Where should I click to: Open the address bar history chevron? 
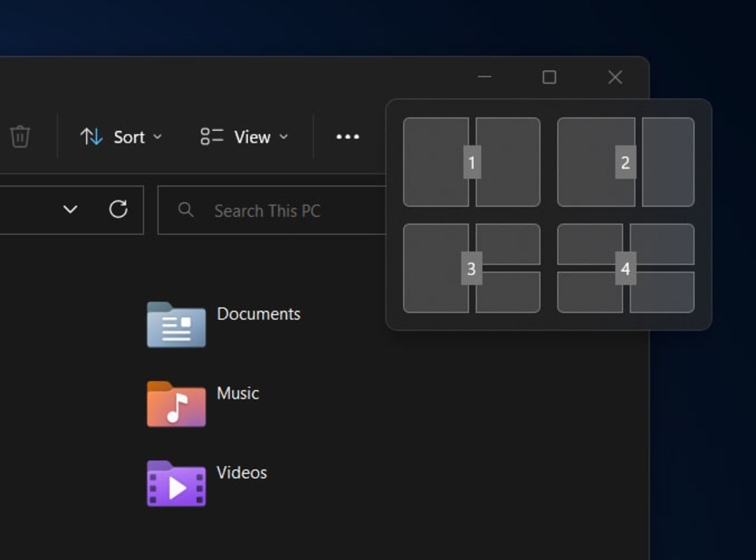[70, 210]
